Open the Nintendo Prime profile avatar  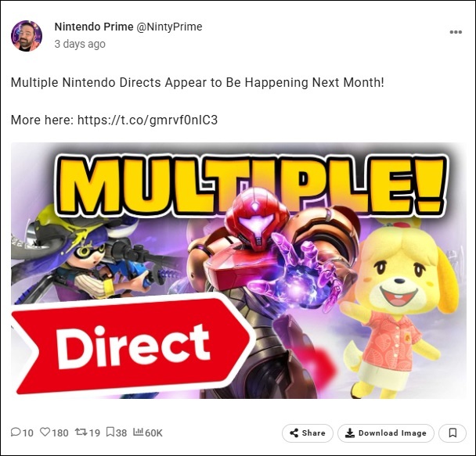(x=27, y=36)
